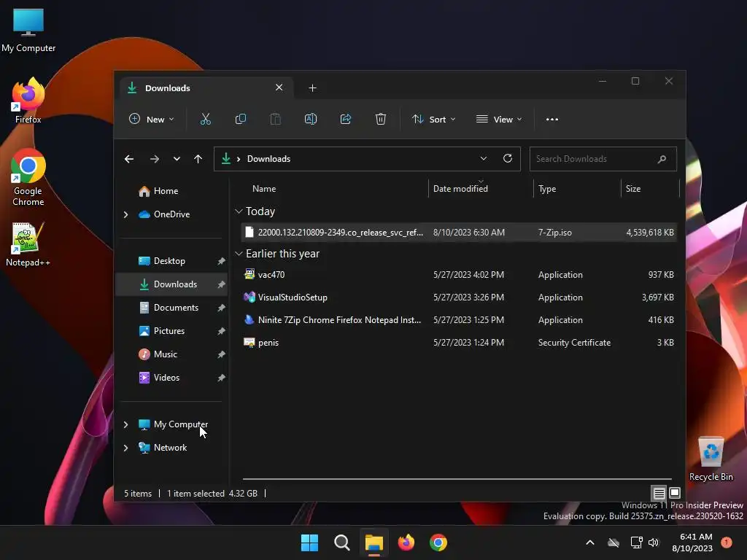
Task: Expand OneDrive in navigation pane
Action: click(x=125, y=215)
